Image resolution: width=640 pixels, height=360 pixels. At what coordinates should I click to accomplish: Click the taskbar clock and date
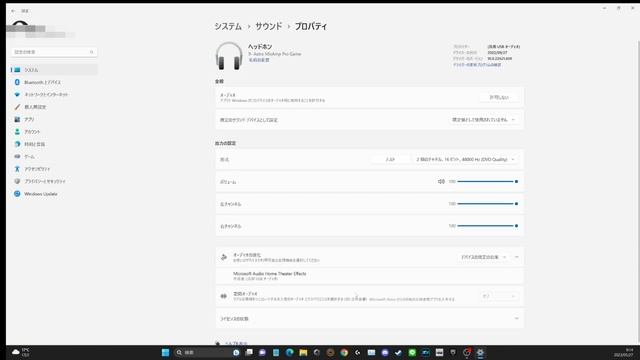point(624,353)
